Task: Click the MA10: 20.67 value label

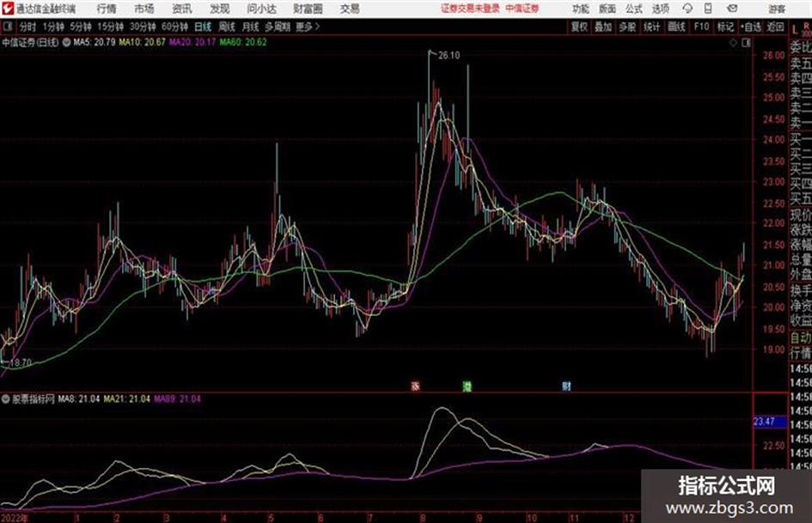Action: pyautogui.click(x=143, y=42)
